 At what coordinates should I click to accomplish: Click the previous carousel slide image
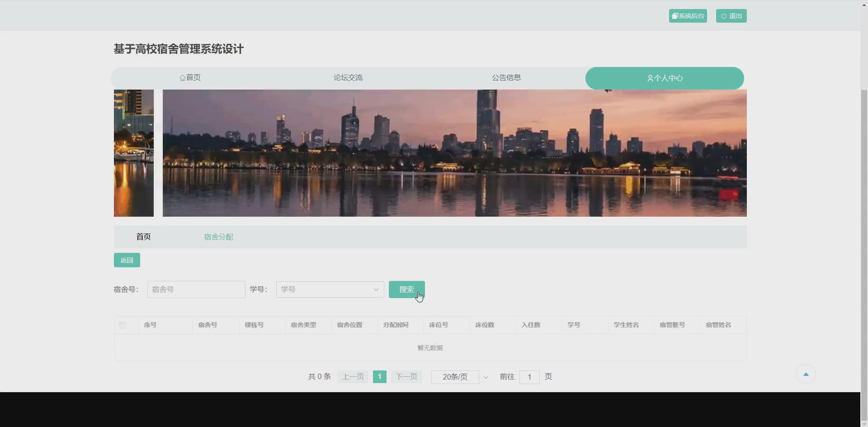pyautogui.click(x=134, y=153)
